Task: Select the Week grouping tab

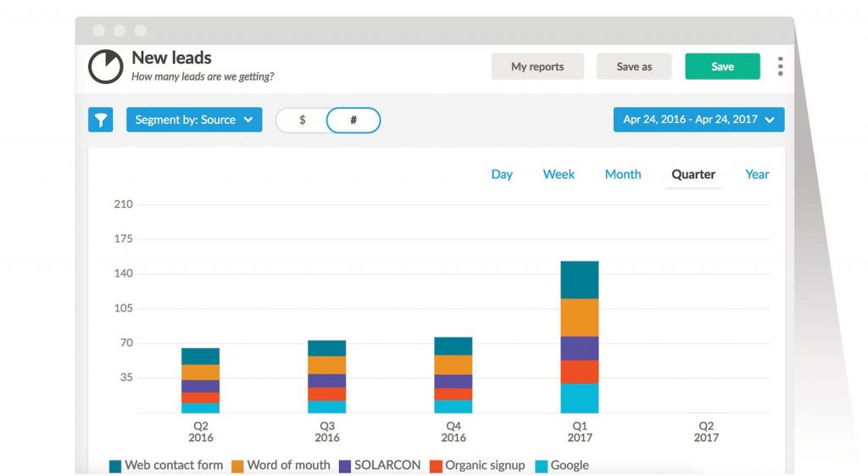Action: pos(559,174)
